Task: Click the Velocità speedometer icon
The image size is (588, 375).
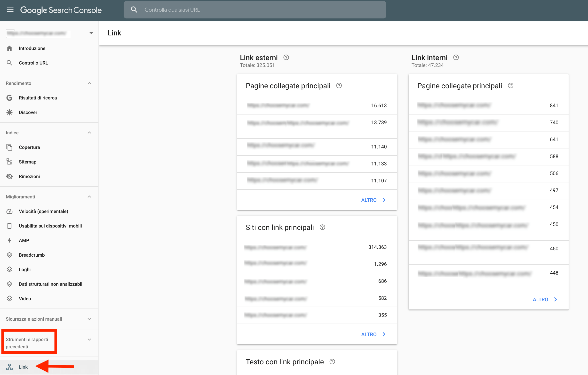Action: point(9,211)
